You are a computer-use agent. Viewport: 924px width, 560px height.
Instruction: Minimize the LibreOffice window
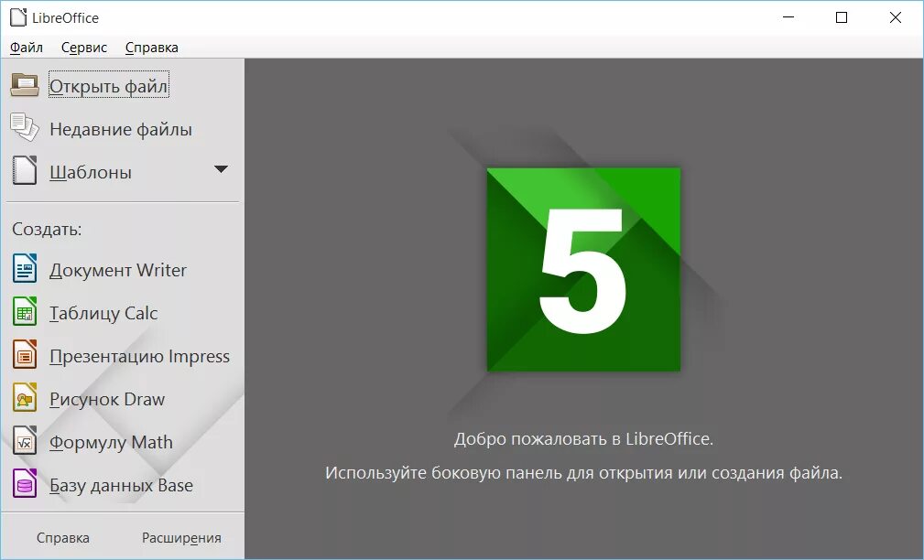[x=788, y=17]
